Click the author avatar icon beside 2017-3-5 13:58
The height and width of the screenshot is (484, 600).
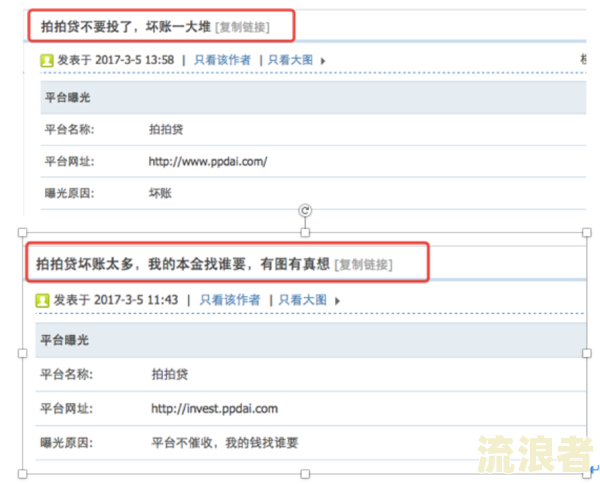(47, 60)
